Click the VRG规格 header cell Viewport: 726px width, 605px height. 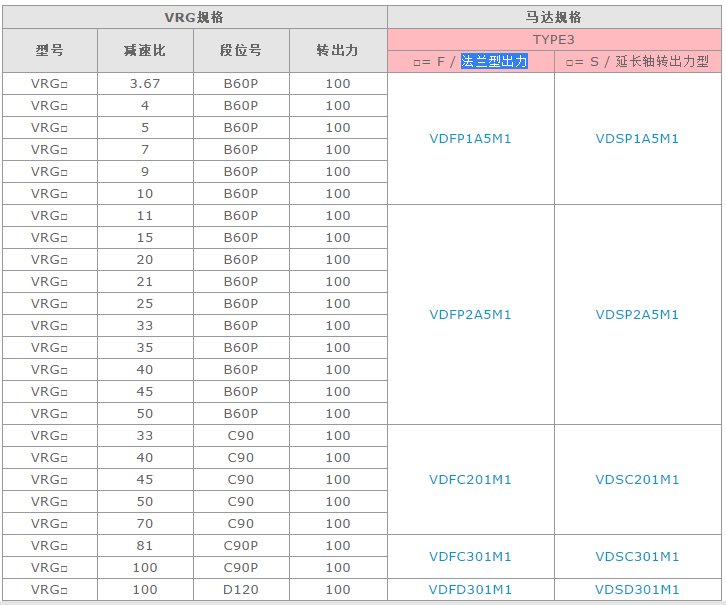194,17
